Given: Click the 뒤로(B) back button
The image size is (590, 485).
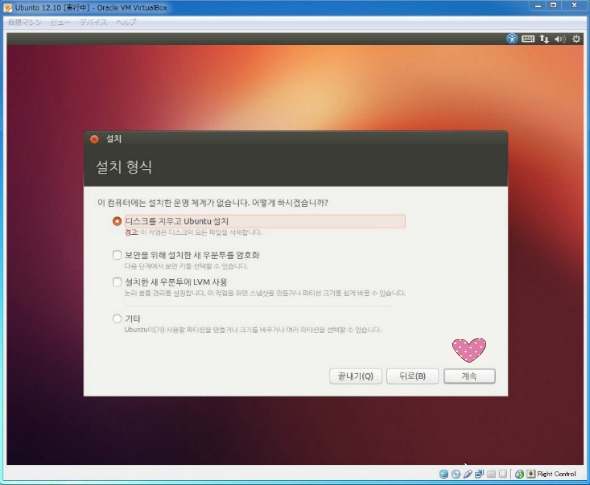Looking at the screenshot, I should pyautogui.click(x=412, y=376).
